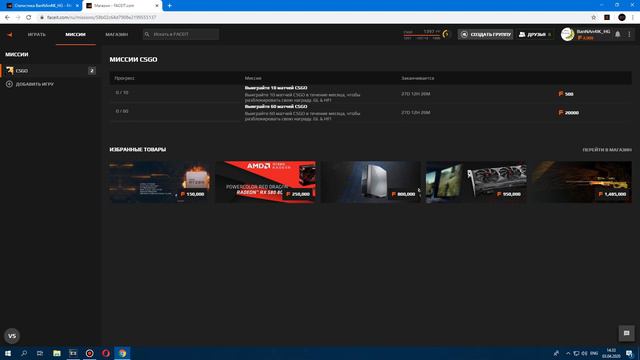
Task: Click the CSGO game icon in sidebar
Action: [x=10, y=71]
